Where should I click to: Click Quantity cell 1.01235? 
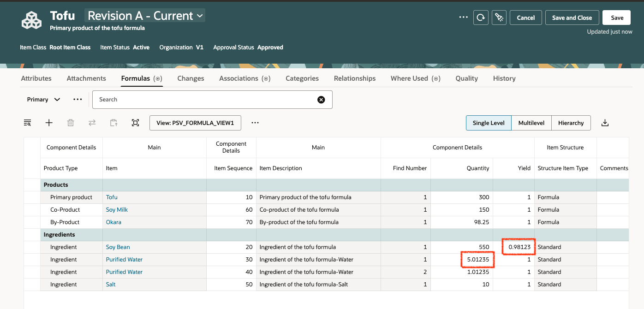[462, 272]
